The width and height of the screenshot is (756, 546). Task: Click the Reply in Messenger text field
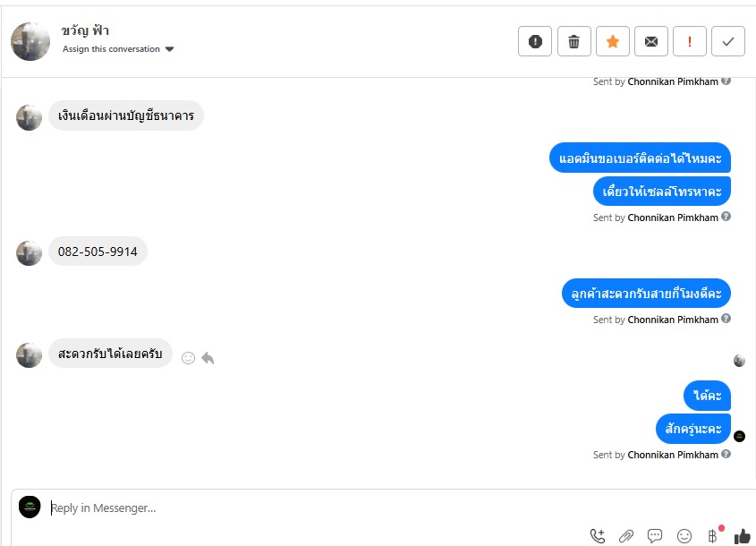(313, 508)
